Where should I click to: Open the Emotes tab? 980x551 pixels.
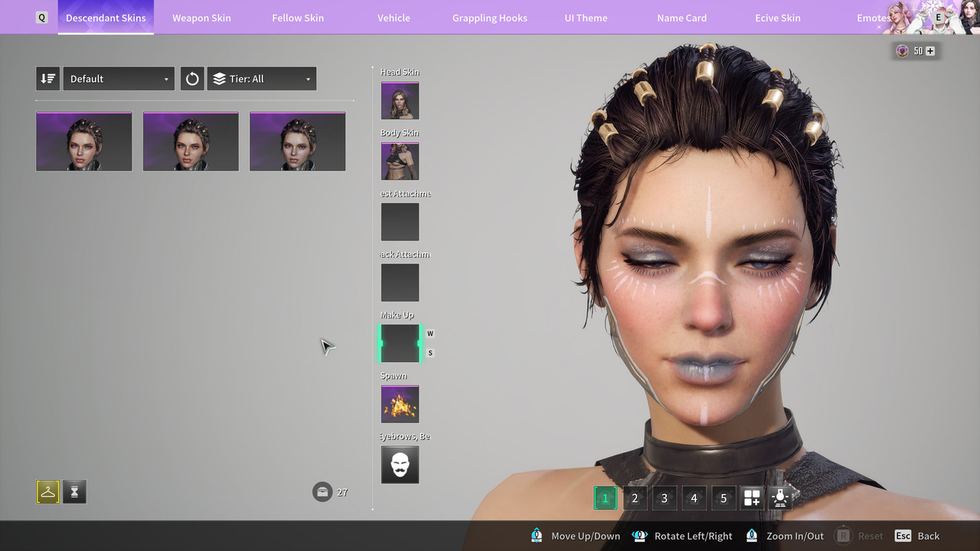click(874, 18)
